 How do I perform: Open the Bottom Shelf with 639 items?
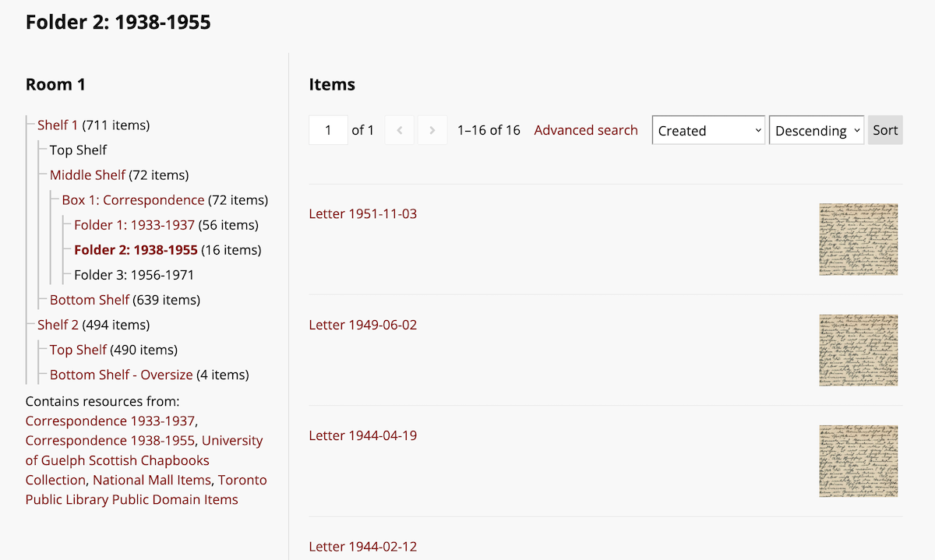pos(90,299)
